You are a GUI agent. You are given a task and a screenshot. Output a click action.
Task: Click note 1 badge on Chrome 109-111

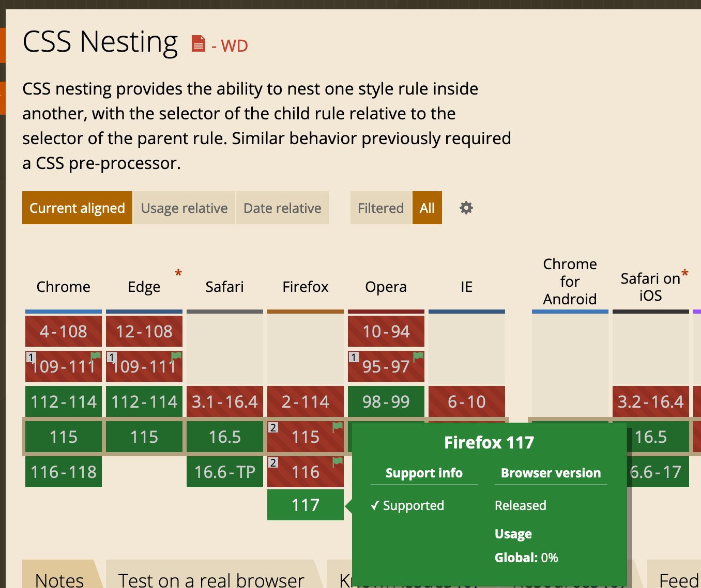(31, 357)
